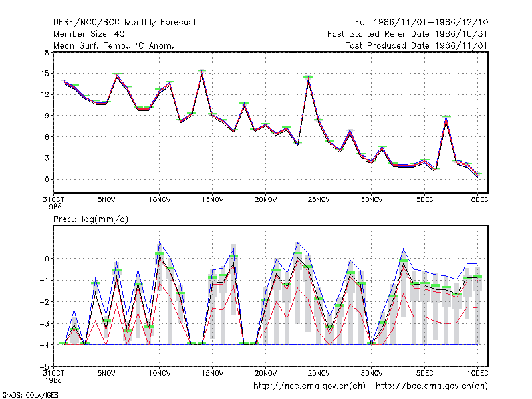Viewport: 532px width, 399px height.
Task: Click the 15NOV label on the temperature chart axis
Action: (x=213, y=200)
